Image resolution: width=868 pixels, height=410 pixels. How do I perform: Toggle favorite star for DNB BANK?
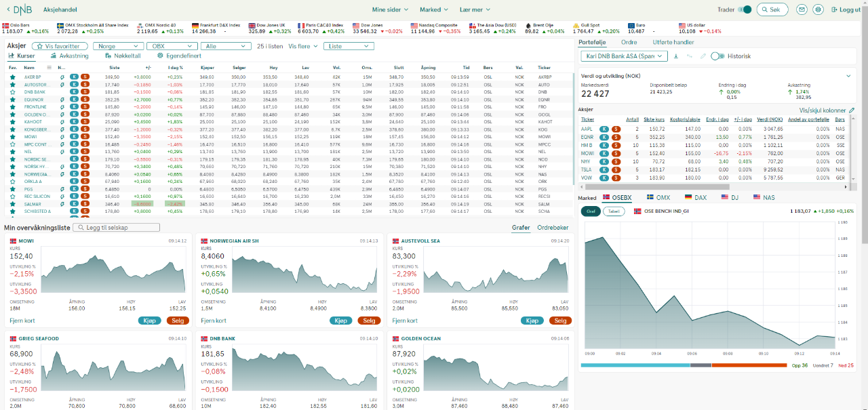point(12,92)
